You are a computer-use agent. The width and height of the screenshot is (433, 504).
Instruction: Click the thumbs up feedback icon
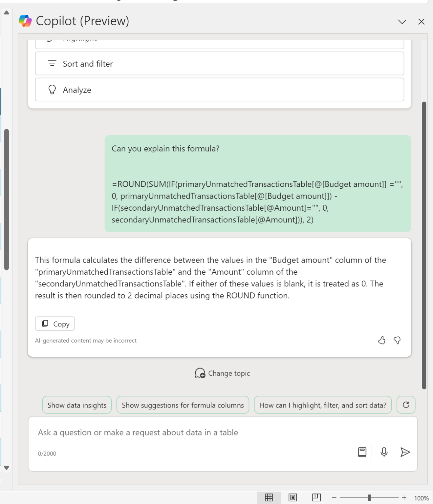point(381,340)
